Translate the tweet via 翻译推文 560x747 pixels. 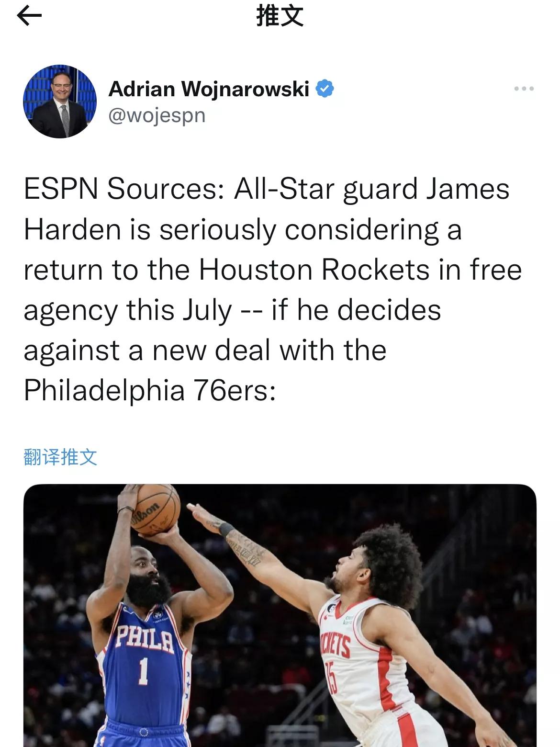pyautogui.click(x=60, y=457)
